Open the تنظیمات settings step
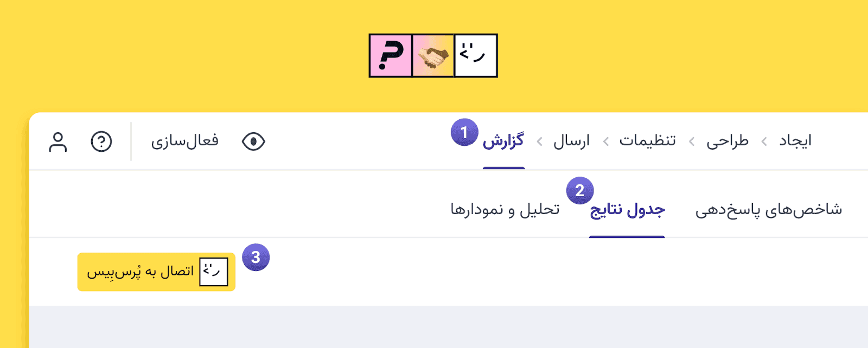The width and height of the screenshot is (868, 348). pos(647,141)
